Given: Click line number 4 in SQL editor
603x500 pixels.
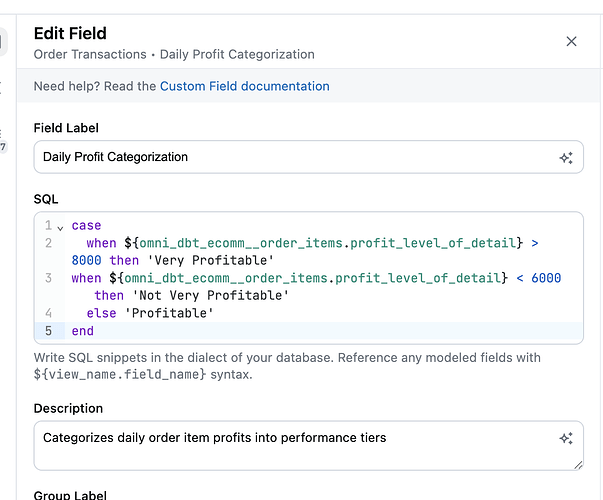Looking at the screenshot, I should pos(47,313).
